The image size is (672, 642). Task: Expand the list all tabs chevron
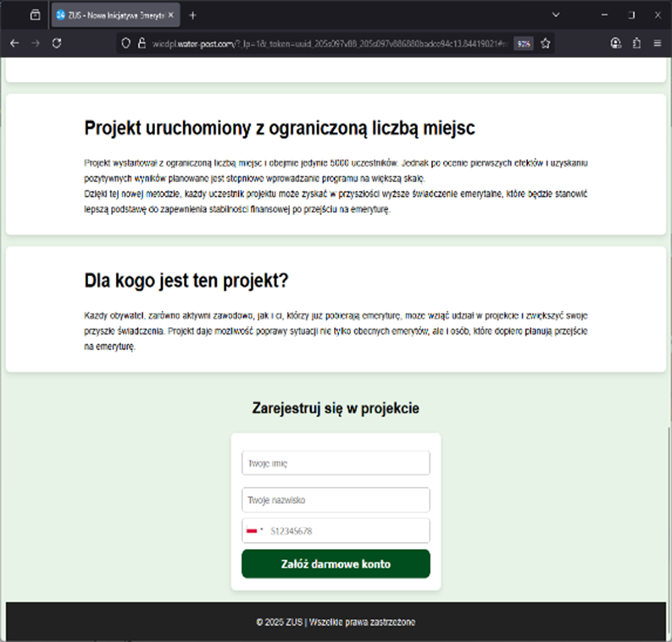[x=556, y=15]
